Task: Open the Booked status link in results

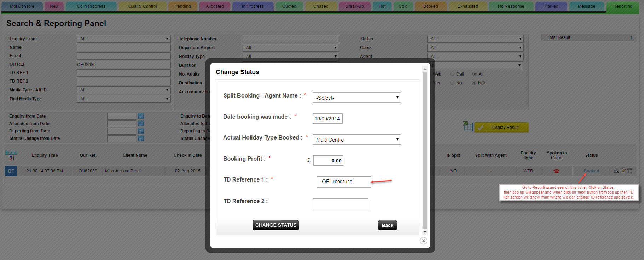Action: click(591, 171)
